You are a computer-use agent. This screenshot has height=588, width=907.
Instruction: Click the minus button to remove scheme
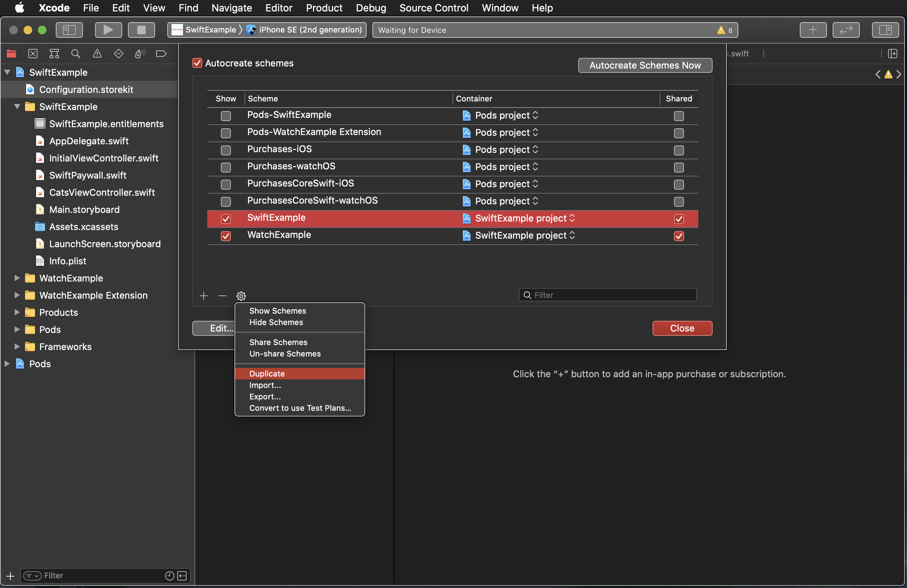tap(222, 295)
